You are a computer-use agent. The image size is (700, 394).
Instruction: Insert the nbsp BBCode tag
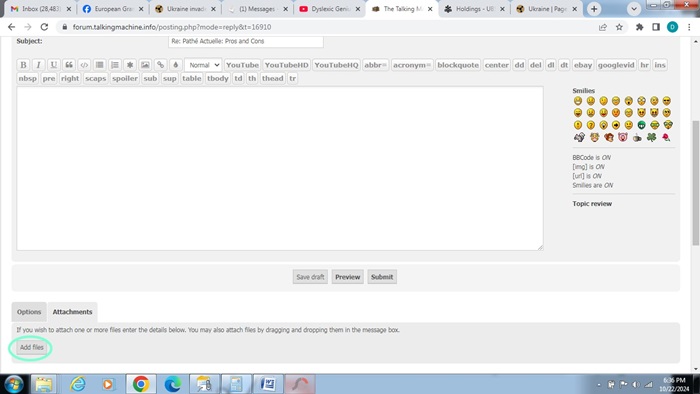(28, 79)
